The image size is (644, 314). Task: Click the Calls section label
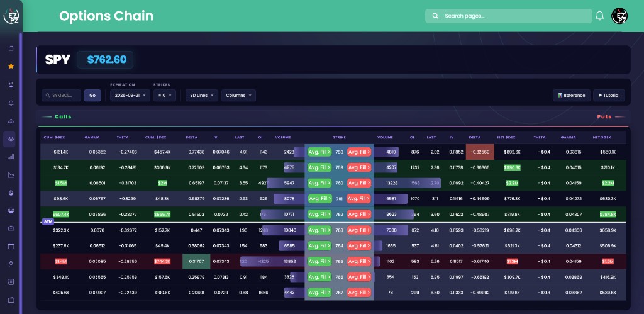(x=63, y=116)
